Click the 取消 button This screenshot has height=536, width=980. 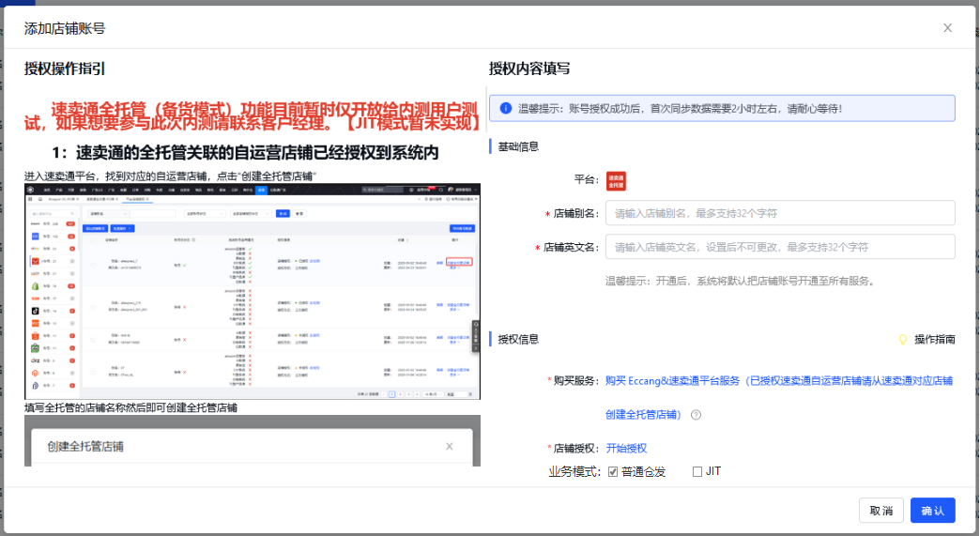[x=881, y=511]
